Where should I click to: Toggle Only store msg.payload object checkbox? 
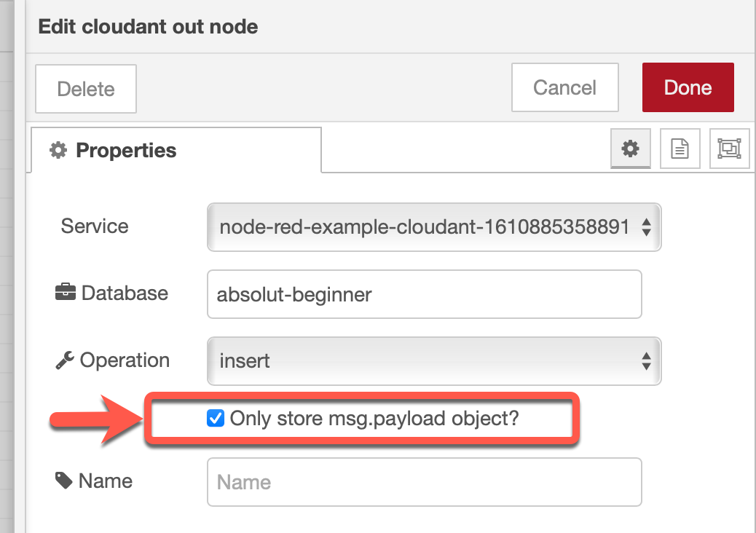[x=215, y=418]
